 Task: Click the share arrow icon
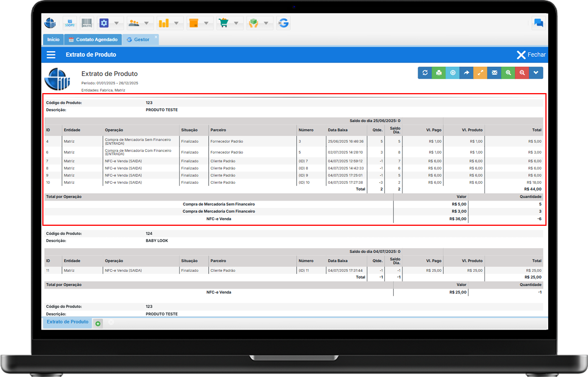pyautogui.click(x=466, y=73)
